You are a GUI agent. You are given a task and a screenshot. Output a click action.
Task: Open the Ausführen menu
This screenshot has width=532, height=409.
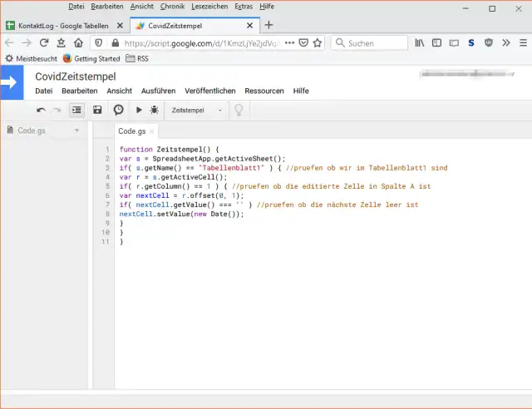coord(158,91)
